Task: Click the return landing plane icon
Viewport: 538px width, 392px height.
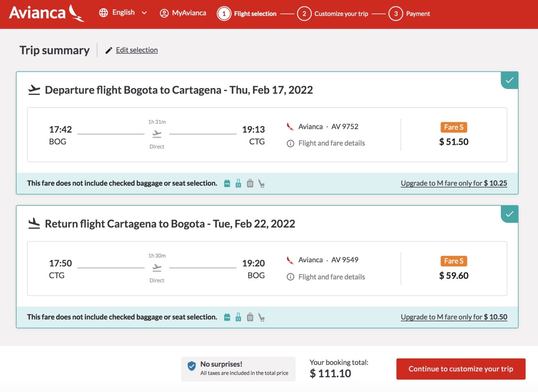Action: [x=34, y=224]
